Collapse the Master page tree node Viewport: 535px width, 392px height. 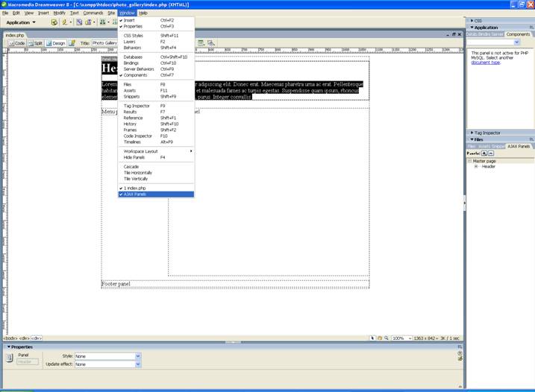click(469, 161)
